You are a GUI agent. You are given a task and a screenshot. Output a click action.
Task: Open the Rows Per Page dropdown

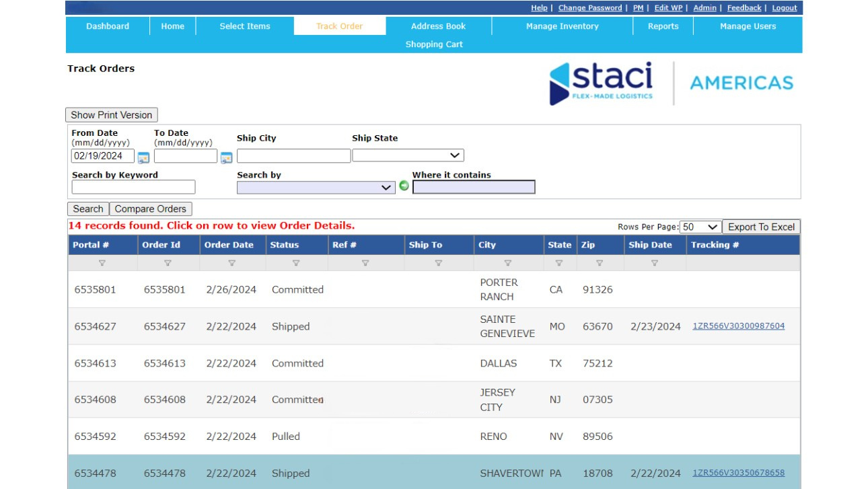pyautogui.click(x=700, y=227)
